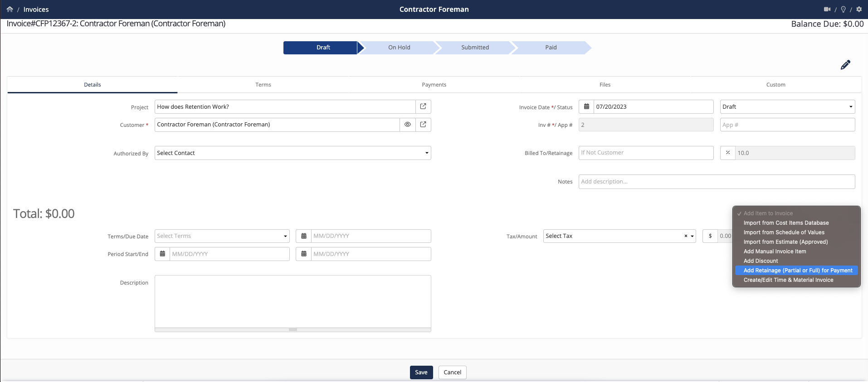868x382 pixels.
Task: Choose Import from Schedule of Values
Action: pos(796,232)
